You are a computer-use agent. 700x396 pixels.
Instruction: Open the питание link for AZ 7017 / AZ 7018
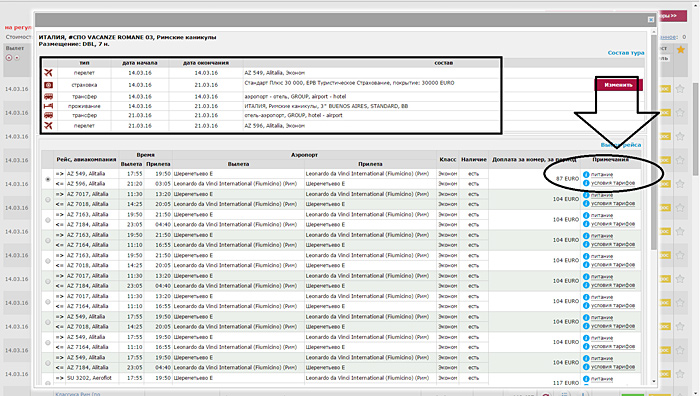[602, 195]
